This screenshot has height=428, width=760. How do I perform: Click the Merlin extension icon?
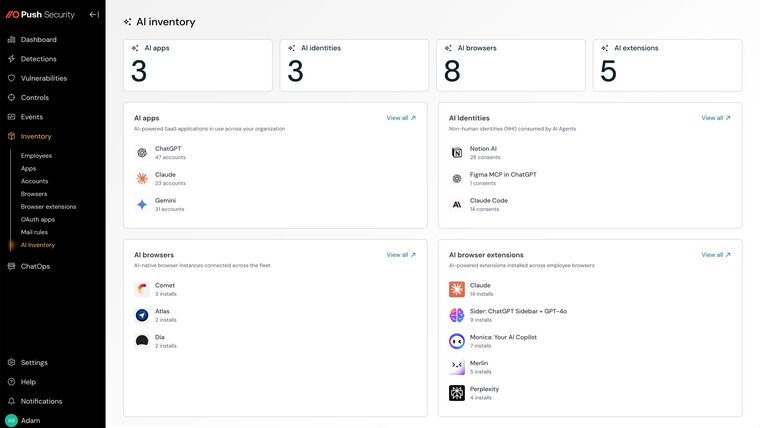(x=457, y=367)
